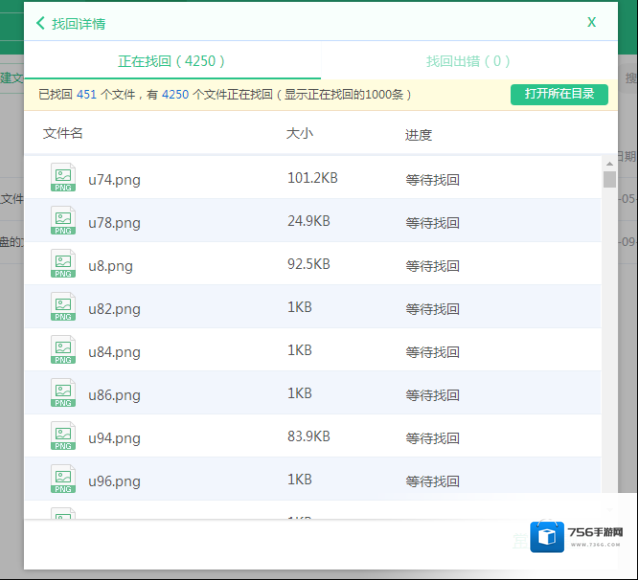Click the scrollbar up arrow in file list
This screenshot has width=638, height=580.
pyautogui.click(x=609, y=164)
